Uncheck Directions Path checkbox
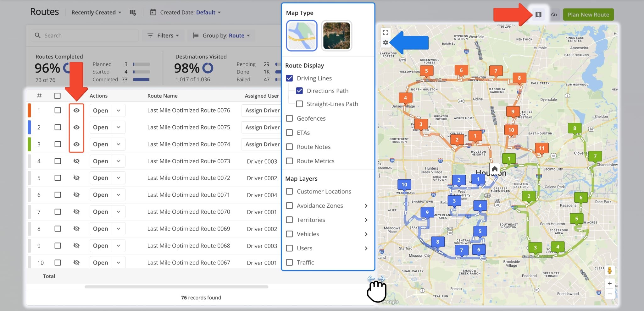644x311 pixels. tap(299, 91)
